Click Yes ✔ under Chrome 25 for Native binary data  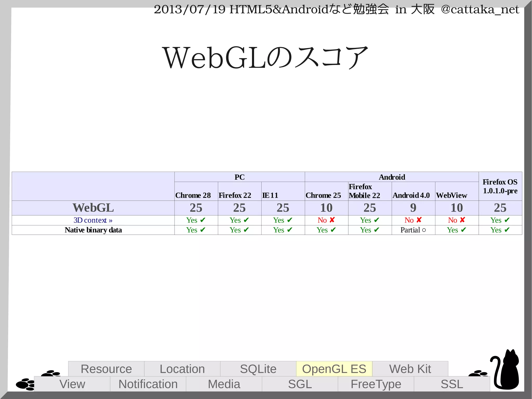point(326,230)
